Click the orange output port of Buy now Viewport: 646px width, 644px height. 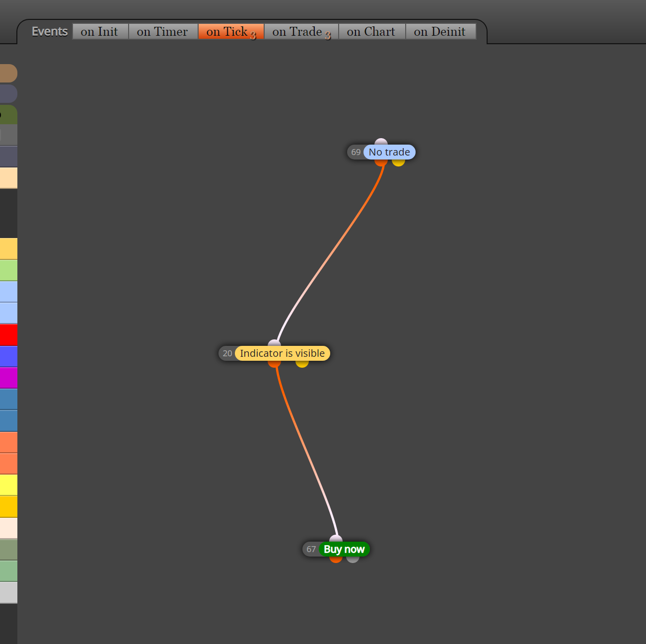point(336,560)
